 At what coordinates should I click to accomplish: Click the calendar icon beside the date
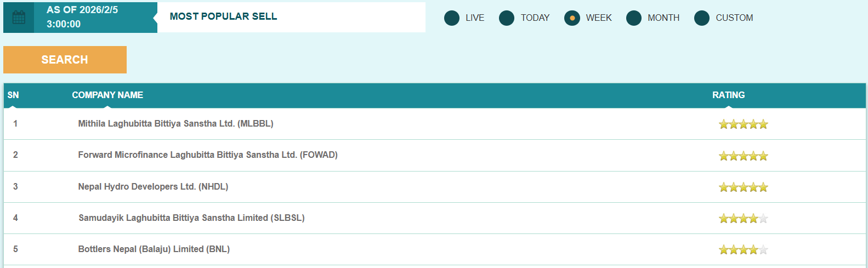pos(19,18)
